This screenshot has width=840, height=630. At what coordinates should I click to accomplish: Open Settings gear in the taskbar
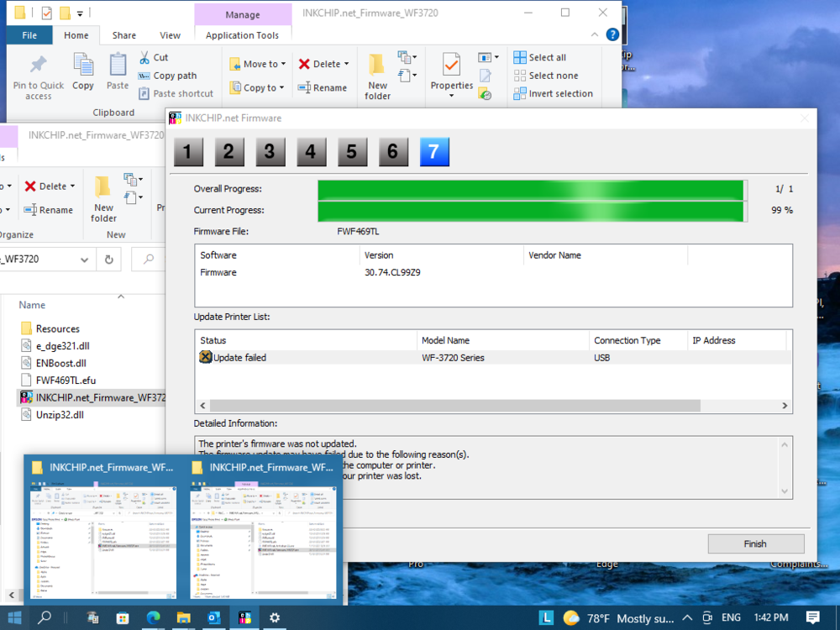click(x=274, y=617)
